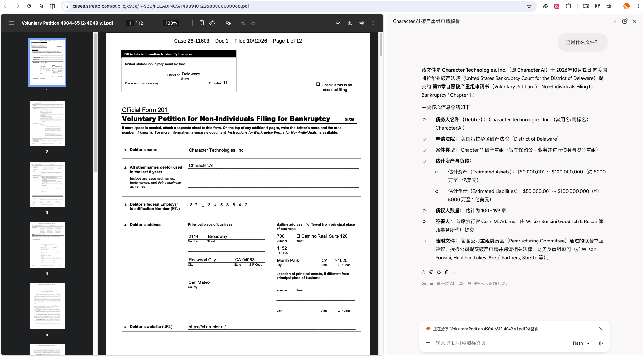Go to browser home page

pos(41,6)
